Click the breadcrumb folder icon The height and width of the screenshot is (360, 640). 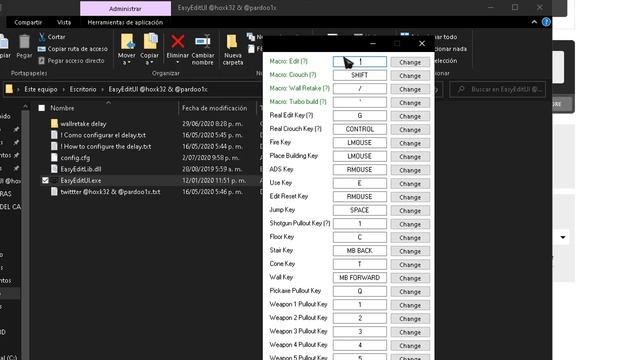point(9,89)
